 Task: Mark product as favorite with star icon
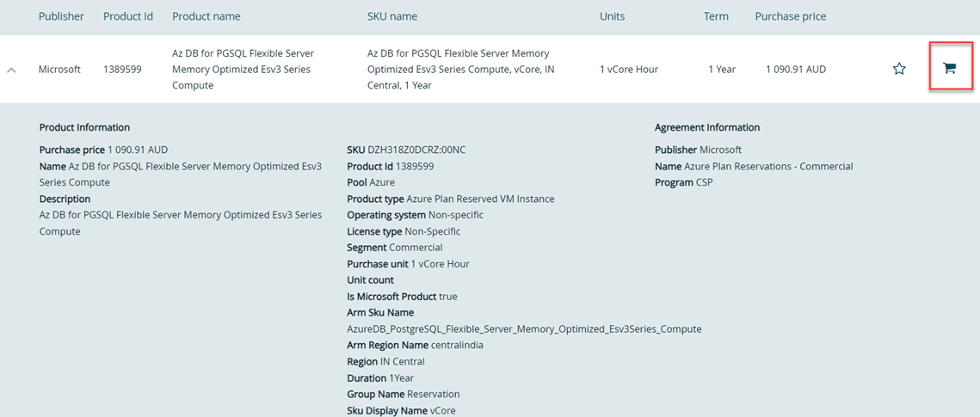point(899,69)
